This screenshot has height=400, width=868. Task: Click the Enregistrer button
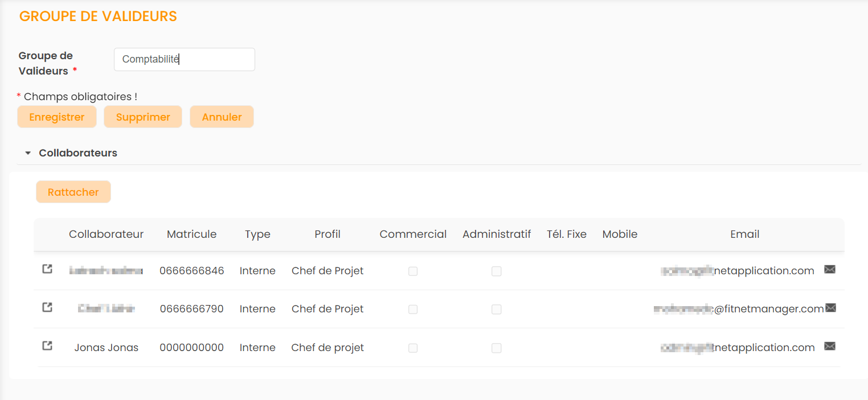57,117
